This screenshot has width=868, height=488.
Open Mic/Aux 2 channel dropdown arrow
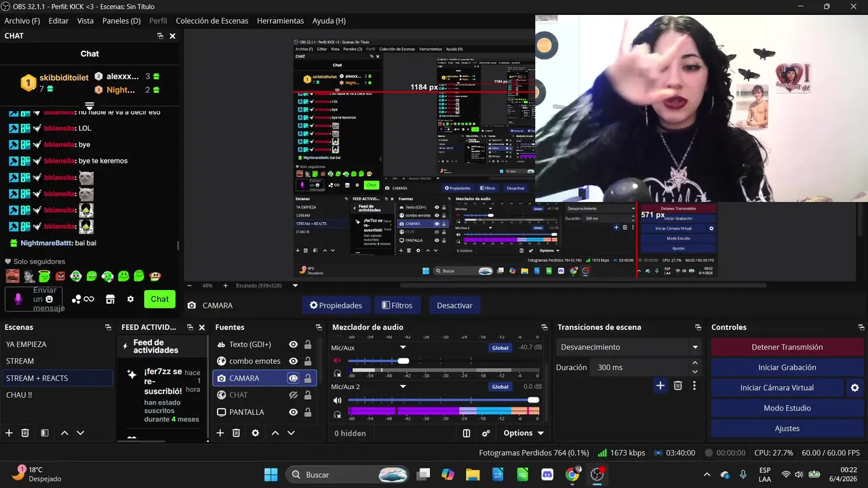click(x=403, y=387)
